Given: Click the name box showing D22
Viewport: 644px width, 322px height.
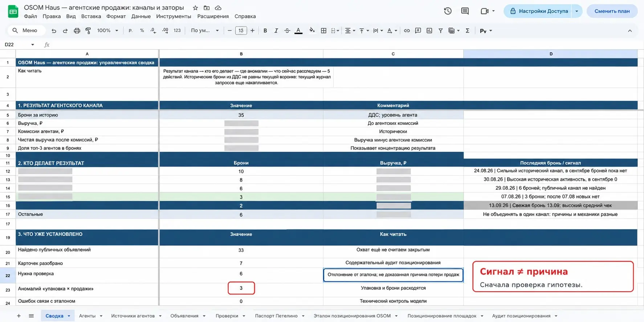Looking at the screenshot, I should coord(19,45).
